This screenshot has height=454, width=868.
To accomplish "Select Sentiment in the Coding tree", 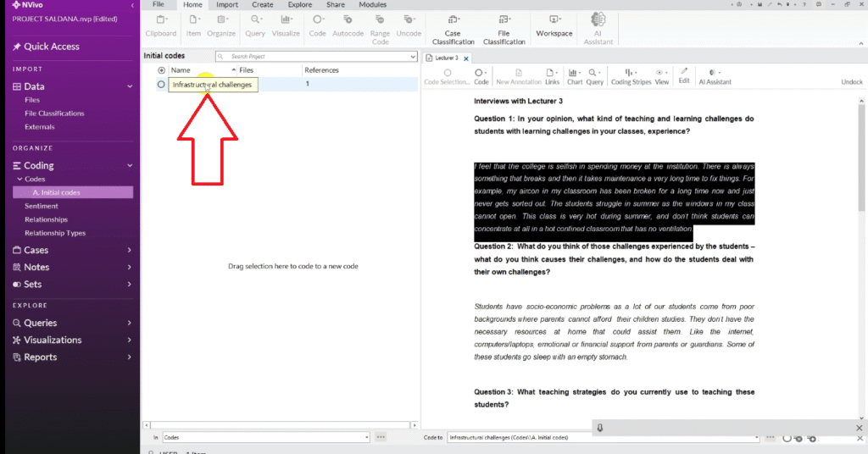I will coord(41,206).
